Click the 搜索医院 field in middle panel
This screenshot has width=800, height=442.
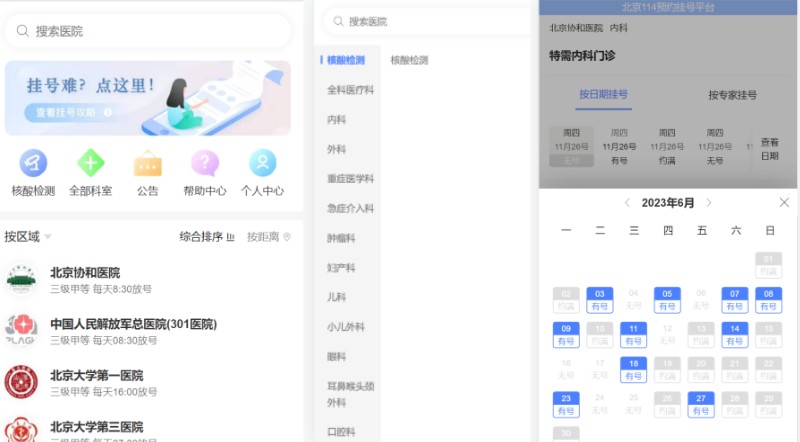[427, 21]
